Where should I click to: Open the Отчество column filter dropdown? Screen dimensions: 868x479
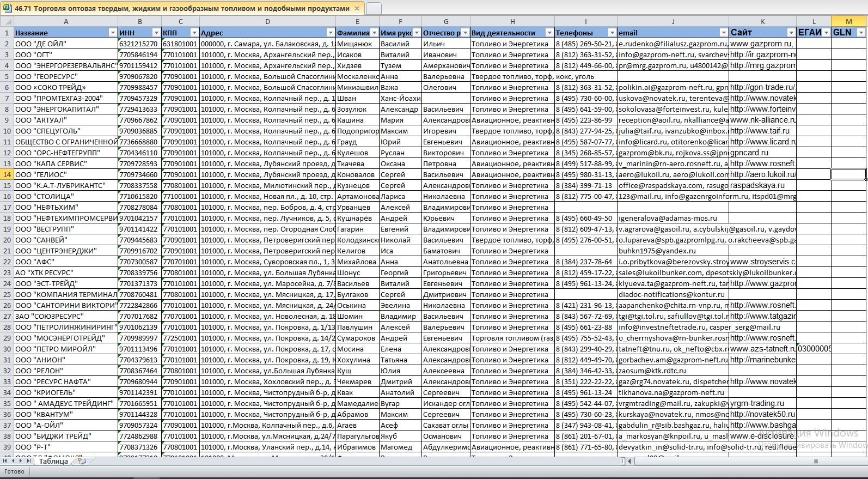[465, 33]
